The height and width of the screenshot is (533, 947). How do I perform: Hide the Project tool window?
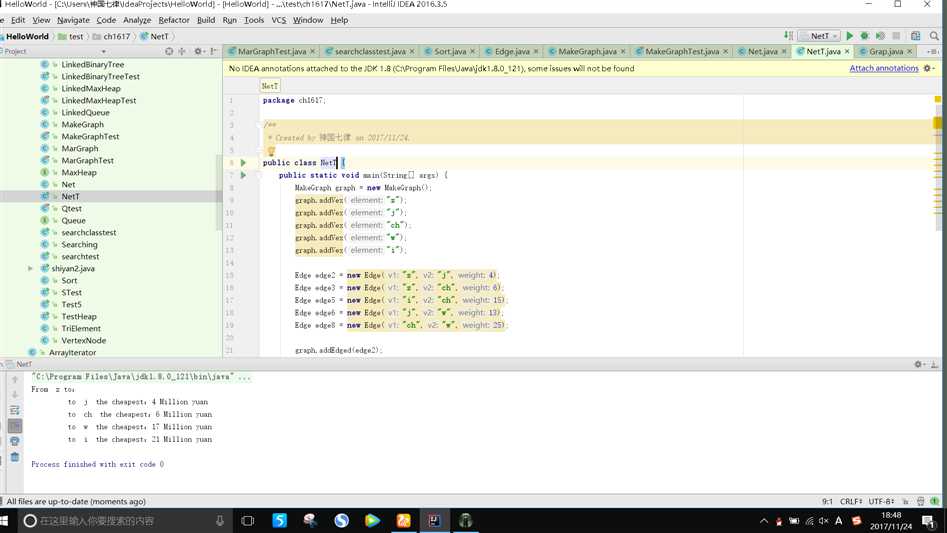point(213,51)
